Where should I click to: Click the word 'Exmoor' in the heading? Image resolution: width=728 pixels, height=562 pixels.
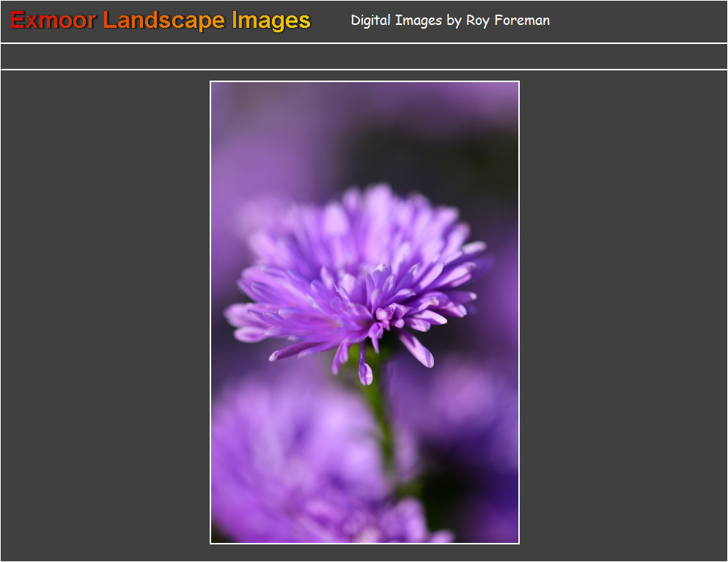(x=53, y=21)
